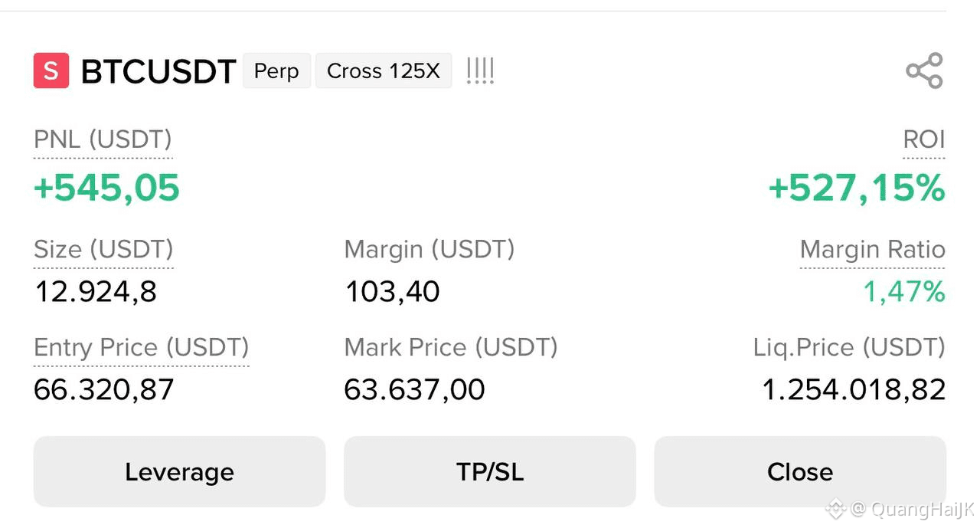Select the +545,05 PNL value
This screenshot has width=980, height=528.
107,188
